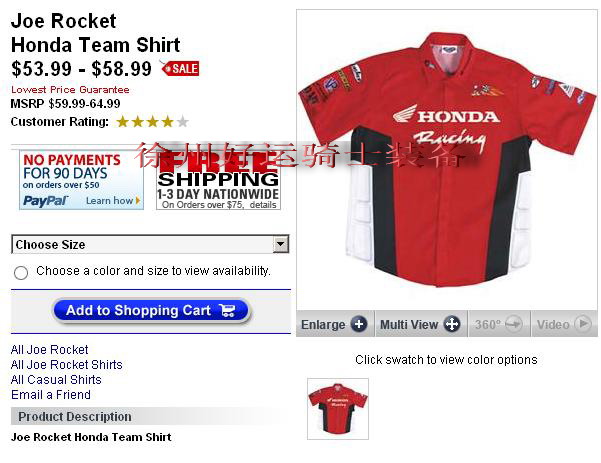Open the All Joe Rocket Shirts link
The width and height of the screenshot is (601, 463).
click(x=67, y=364)
